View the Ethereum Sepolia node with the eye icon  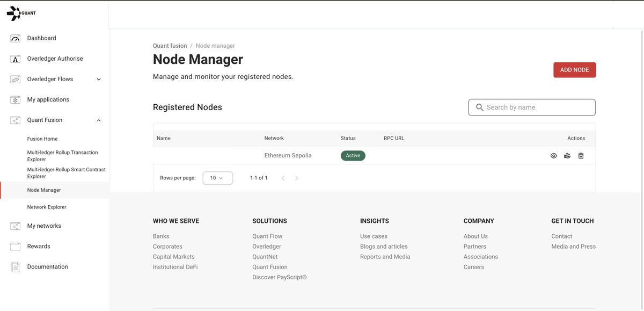tap(554, 156)
